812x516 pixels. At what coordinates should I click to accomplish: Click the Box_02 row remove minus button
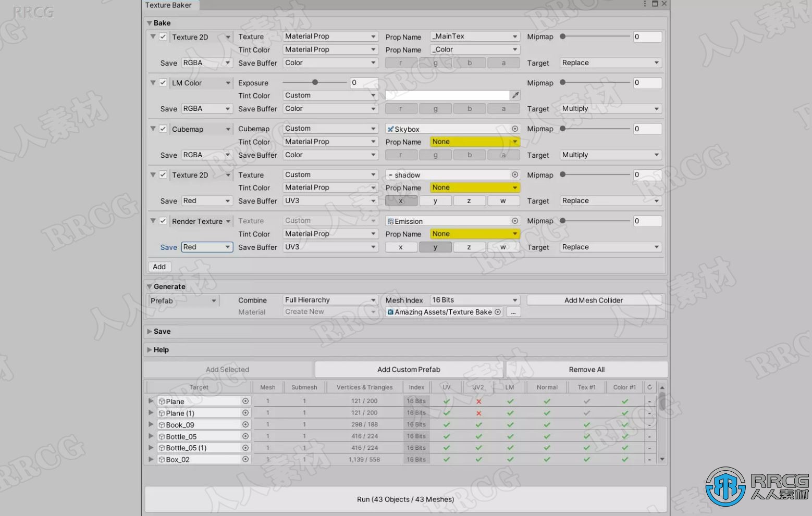(649, 460)
